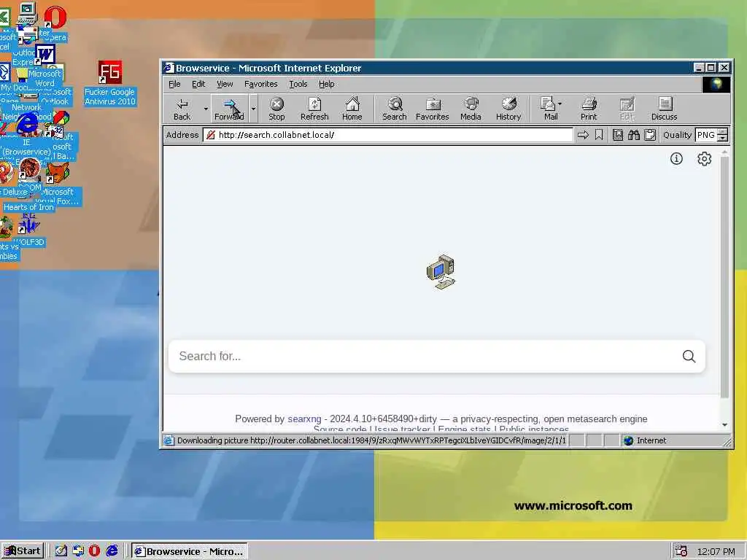
Task: Click the Start button
Action: [23, 551]
